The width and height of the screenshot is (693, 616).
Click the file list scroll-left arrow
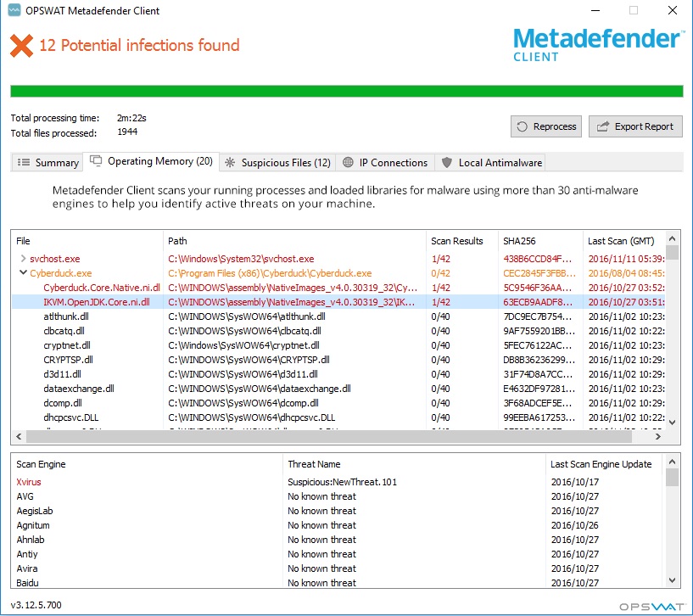[19, 436]
